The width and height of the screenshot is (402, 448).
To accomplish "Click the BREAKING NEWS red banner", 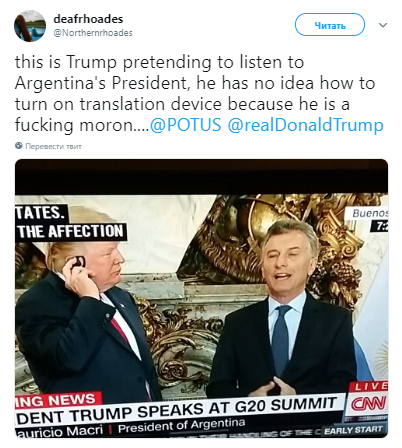I will pos(58,400).
